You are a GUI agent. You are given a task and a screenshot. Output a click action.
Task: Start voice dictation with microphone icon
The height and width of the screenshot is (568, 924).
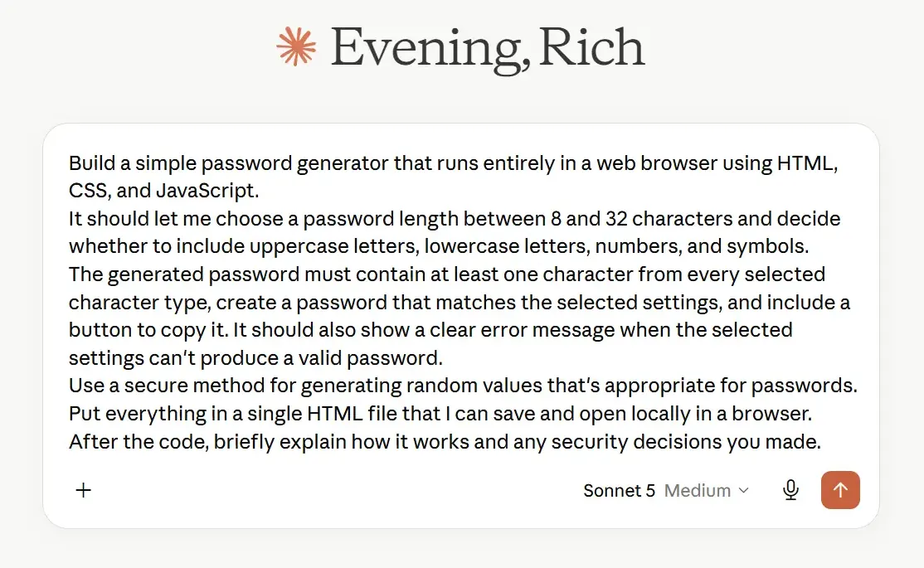click(790, 489)
